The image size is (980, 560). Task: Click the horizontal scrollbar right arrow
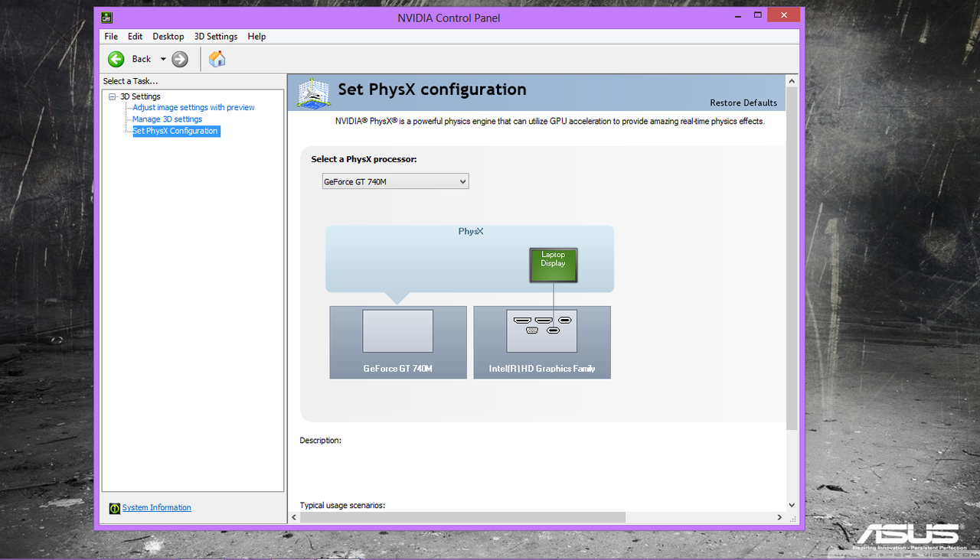click(780, 518)
